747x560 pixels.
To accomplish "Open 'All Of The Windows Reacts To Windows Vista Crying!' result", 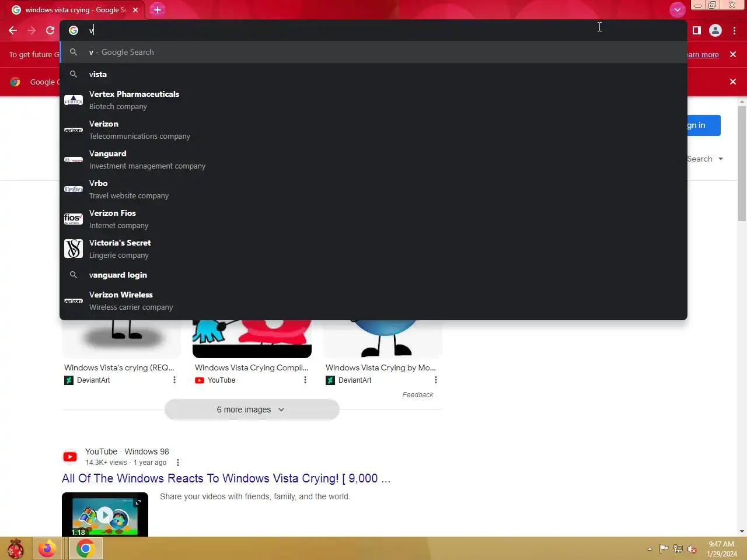I will (226, 478).
